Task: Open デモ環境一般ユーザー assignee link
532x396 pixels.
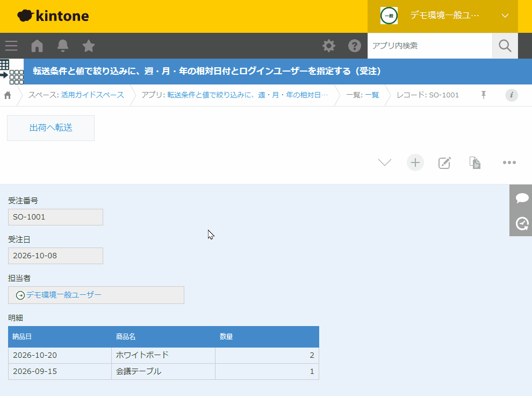Action: [64, 295]
